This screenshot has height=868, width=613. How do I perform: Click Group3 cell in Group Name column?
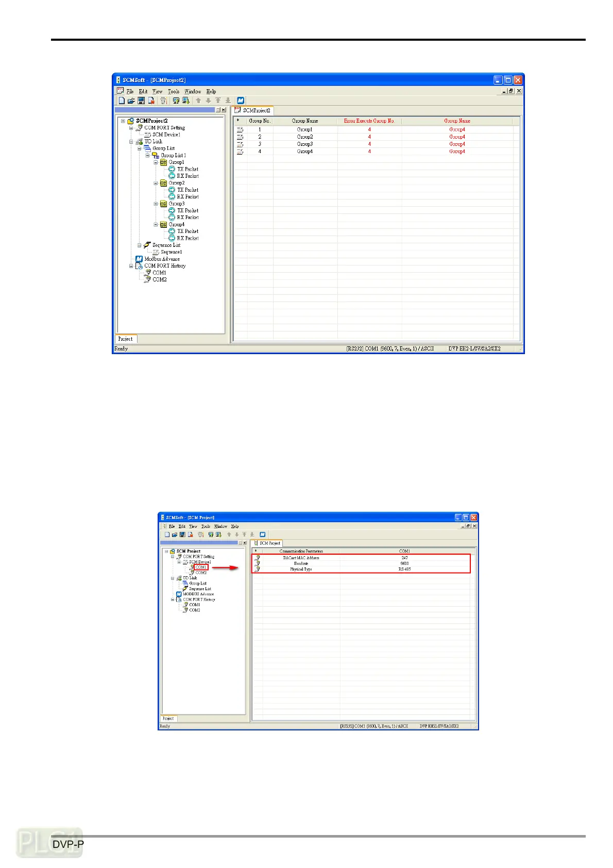point(305,144)
